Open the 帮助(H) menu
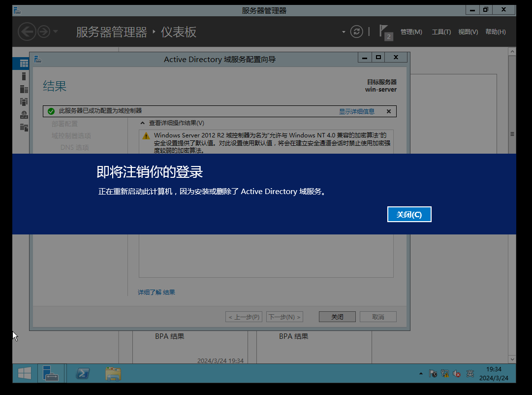Image resolution: width=532 pixels, height=395 pixels. click(x=496, y=32)
